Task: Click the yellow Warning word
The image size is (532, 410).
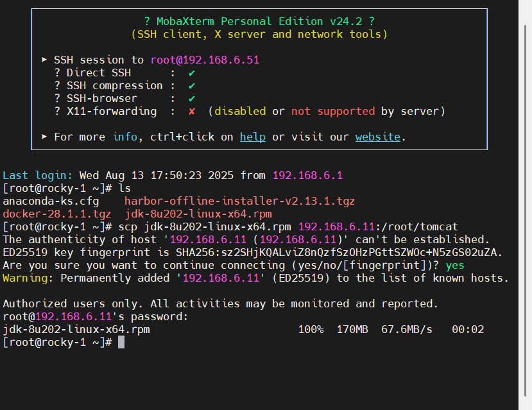Action: [x=25, y=278]
